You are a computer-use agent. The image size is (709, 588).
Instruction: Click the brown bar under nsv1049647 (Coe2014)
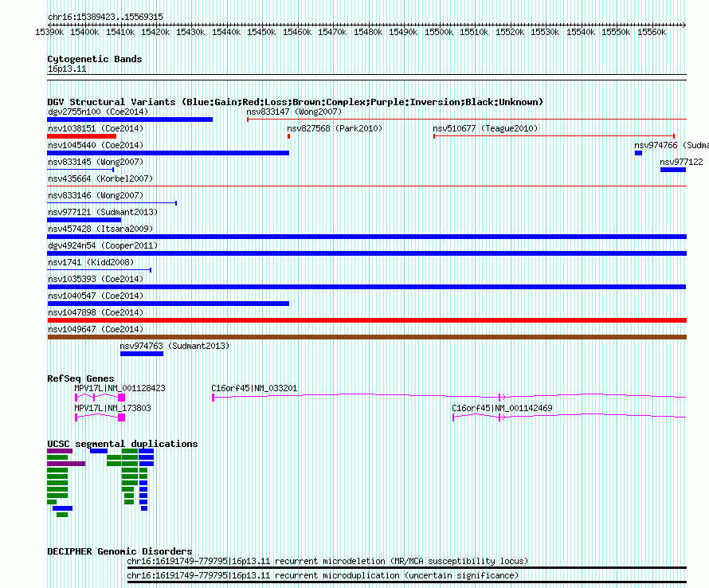coord(366,337)
